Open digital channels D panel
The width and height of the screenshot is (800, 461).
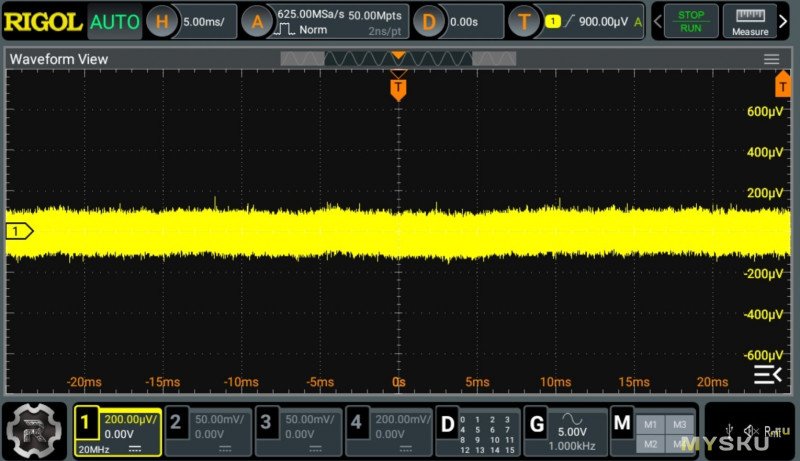pos(478,431)
